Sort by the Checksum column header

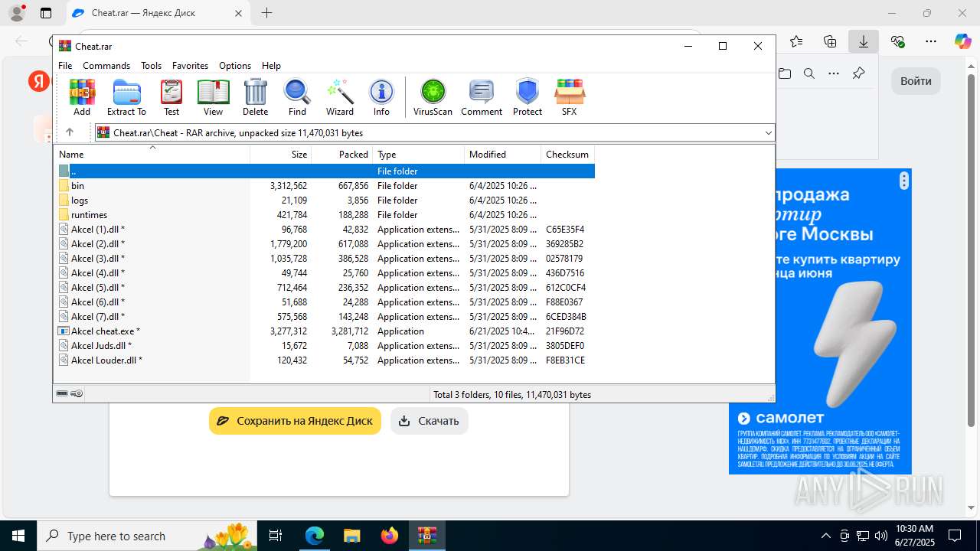click(567, 155)
